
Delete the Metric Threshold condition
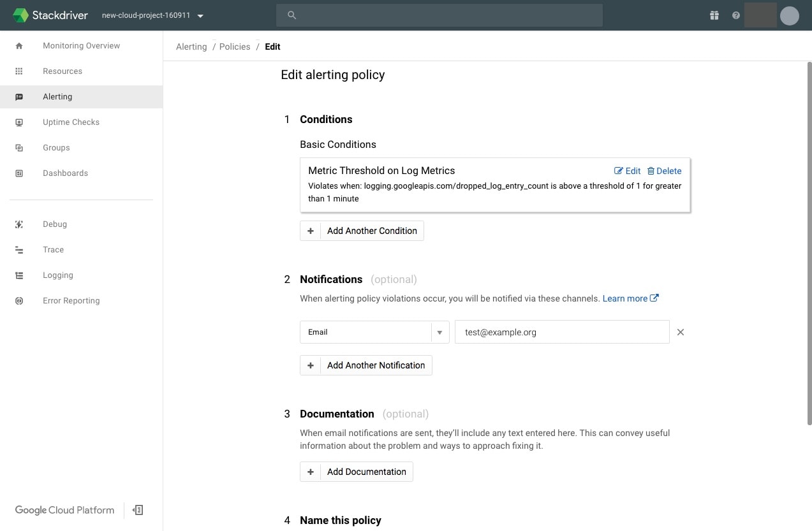coord(664,171)
